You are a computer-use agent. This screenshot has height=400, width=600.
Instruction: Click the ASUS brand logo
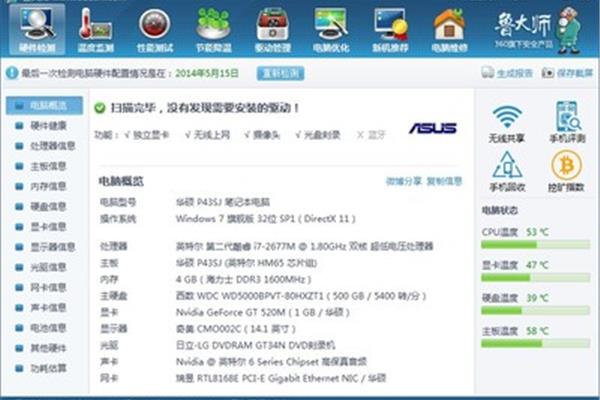click(433, 128)
